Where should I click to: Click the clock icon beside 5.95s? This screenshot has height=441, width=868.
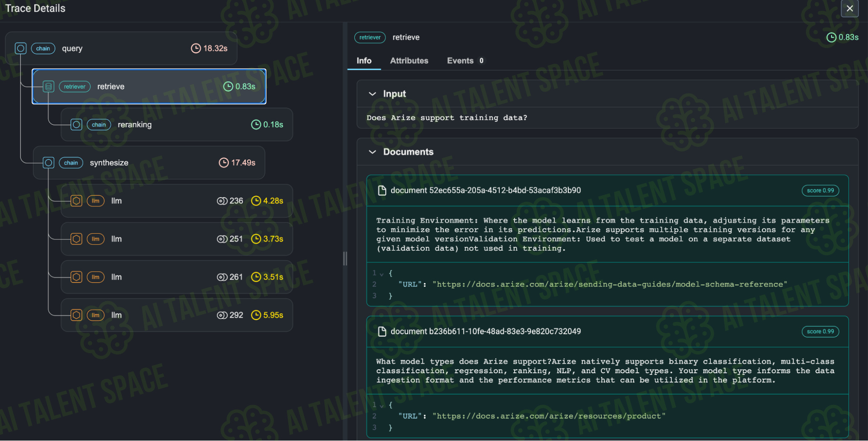(256, 315)
